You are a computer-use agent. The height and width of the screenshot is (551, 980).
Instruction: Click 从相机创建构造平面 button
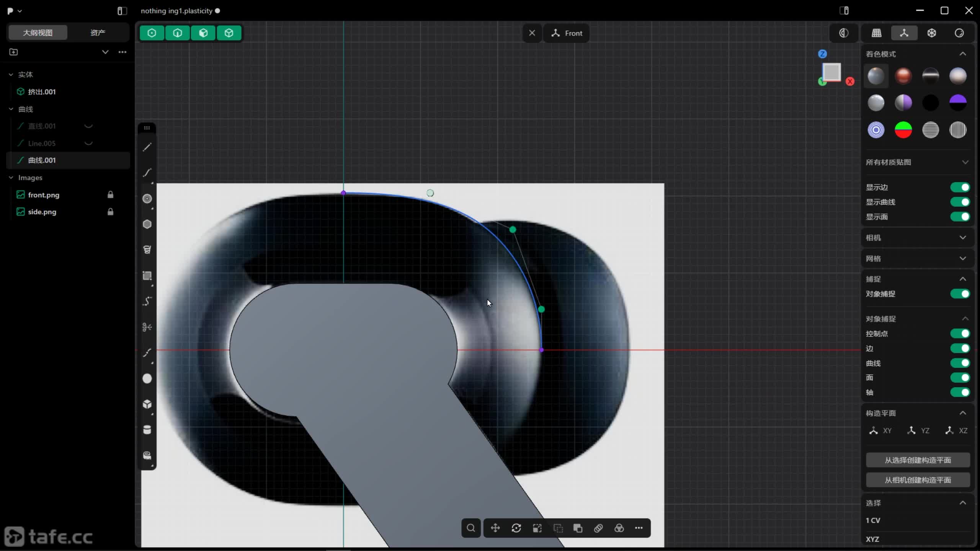[x=918, y=480]
